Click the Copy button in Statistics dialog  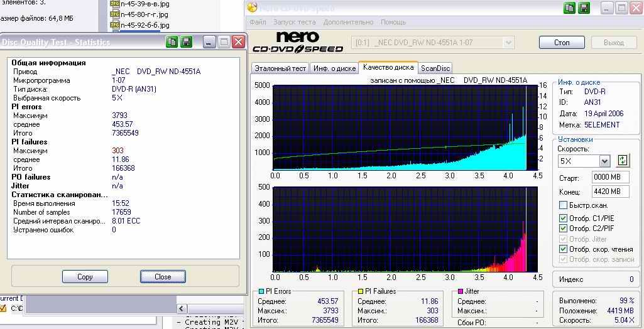coord(85,277)
